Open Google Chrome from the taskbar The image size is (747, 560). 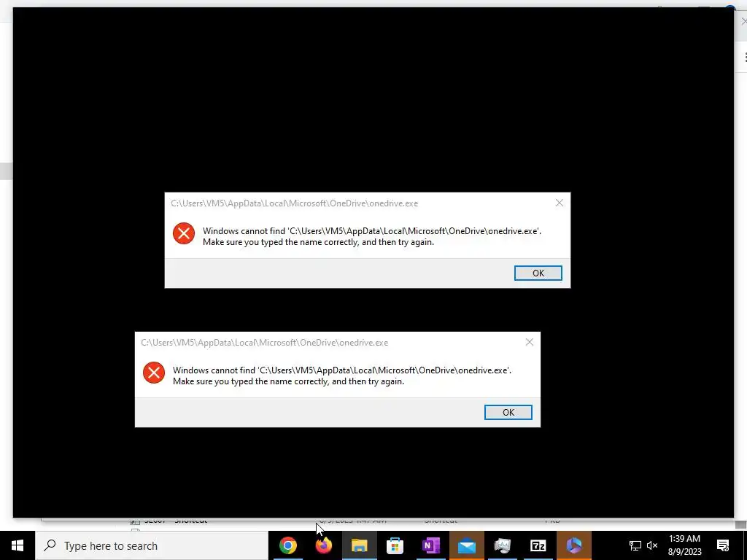coord(287,545)
